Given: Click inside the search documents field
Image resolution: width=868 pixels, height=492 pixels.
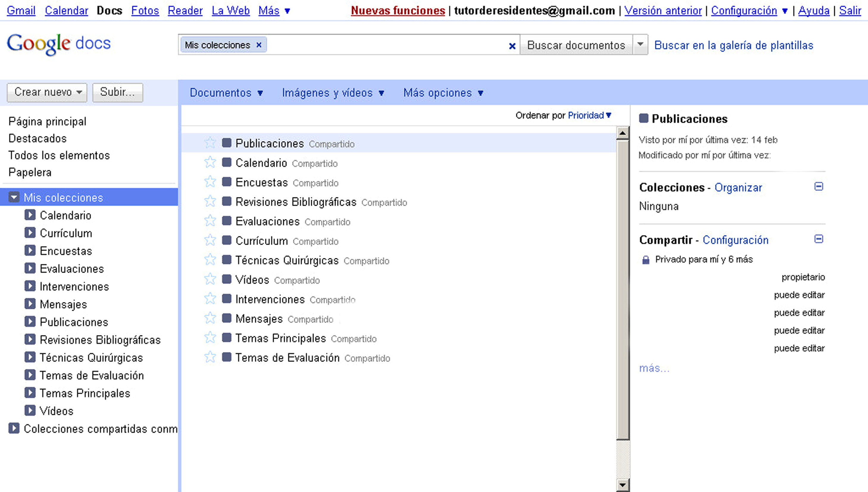Looking at the screenshot, I should 385,45.
